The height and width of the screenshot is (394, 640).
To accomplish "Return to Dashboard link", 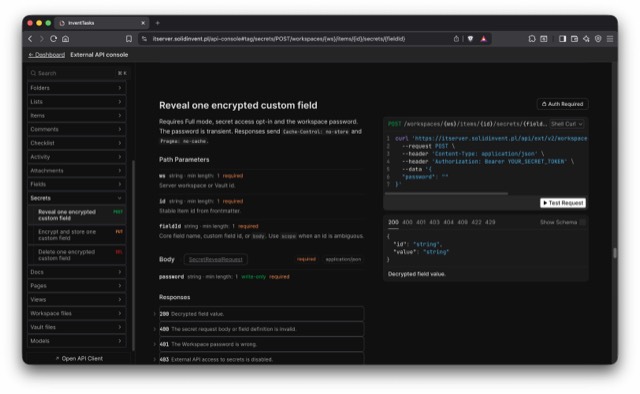I will click(x=47, y=55).
